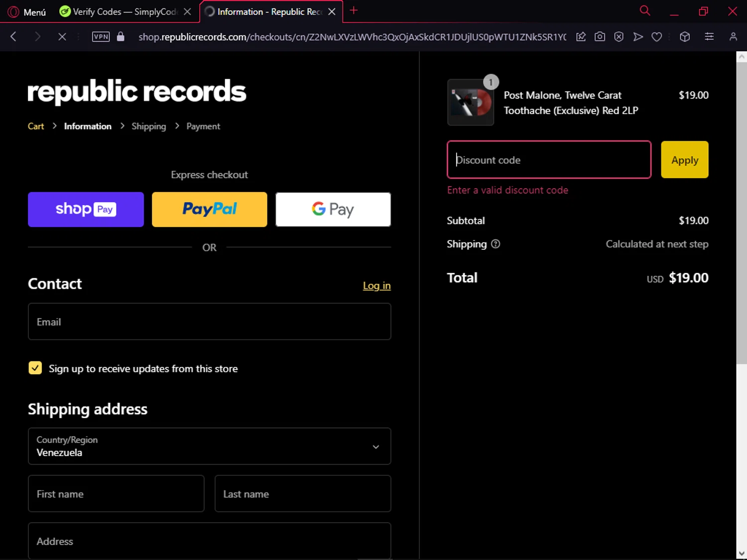Click the Post Malone product title
This screenshot has width=747, height=560.
pos(571,103)
